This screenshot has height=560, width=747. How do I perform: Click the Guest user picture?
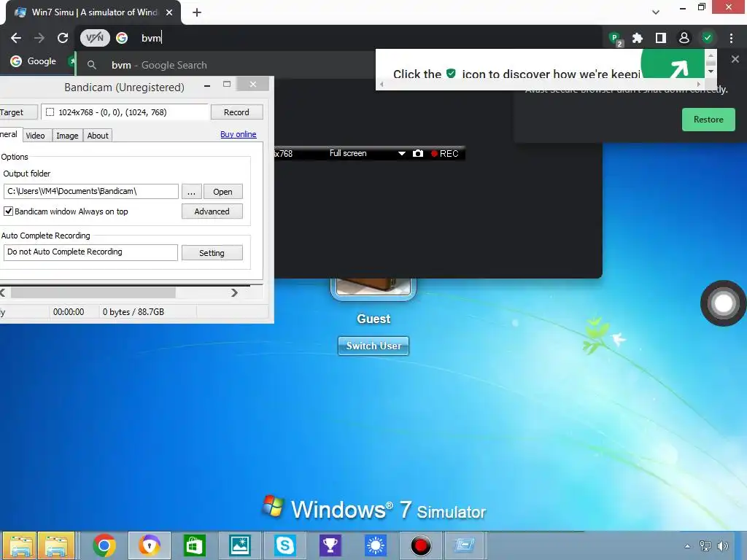373,288
